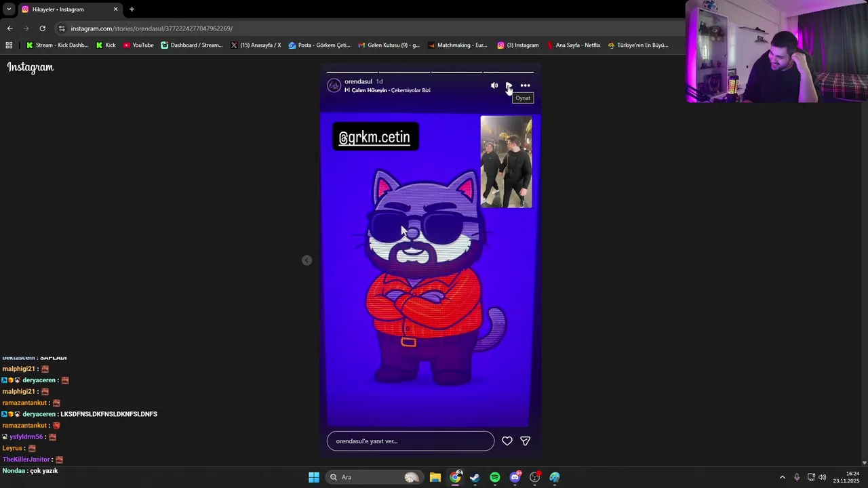868x488 pixels.
Task: Open the embedded photo of two people
Action: 506,161
